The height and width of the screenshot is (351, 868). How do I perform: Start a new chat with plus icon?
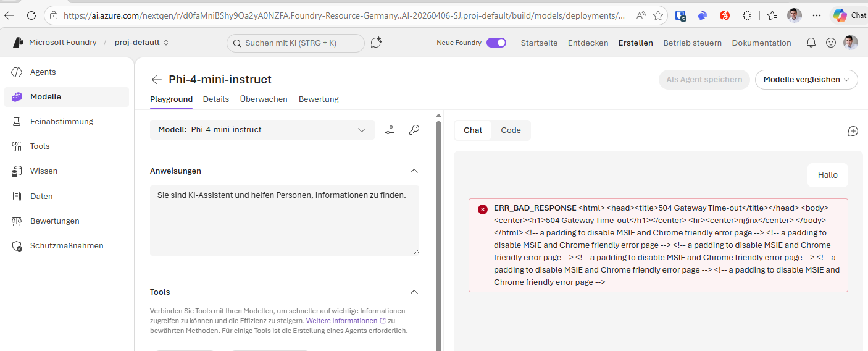tap(853, 131)
